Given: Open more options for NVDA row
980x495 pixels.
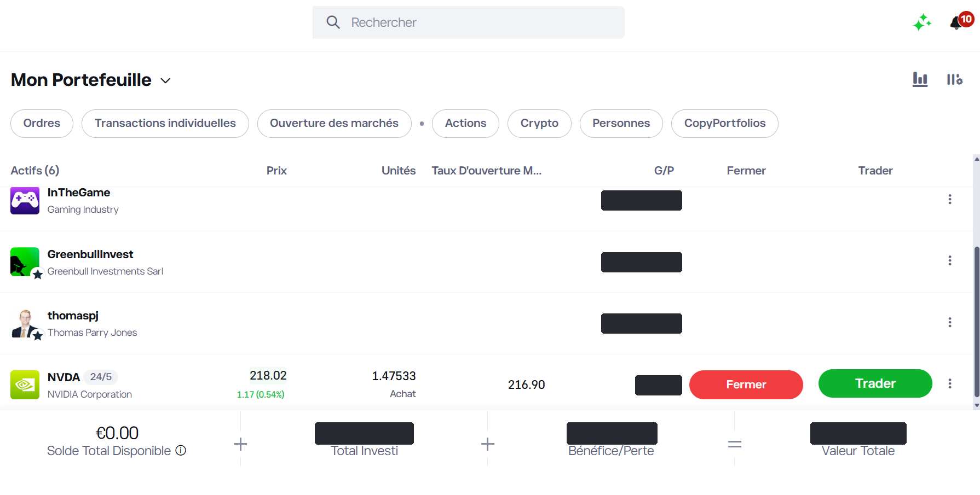Looking at the screenshot, I should coord(950,383).
